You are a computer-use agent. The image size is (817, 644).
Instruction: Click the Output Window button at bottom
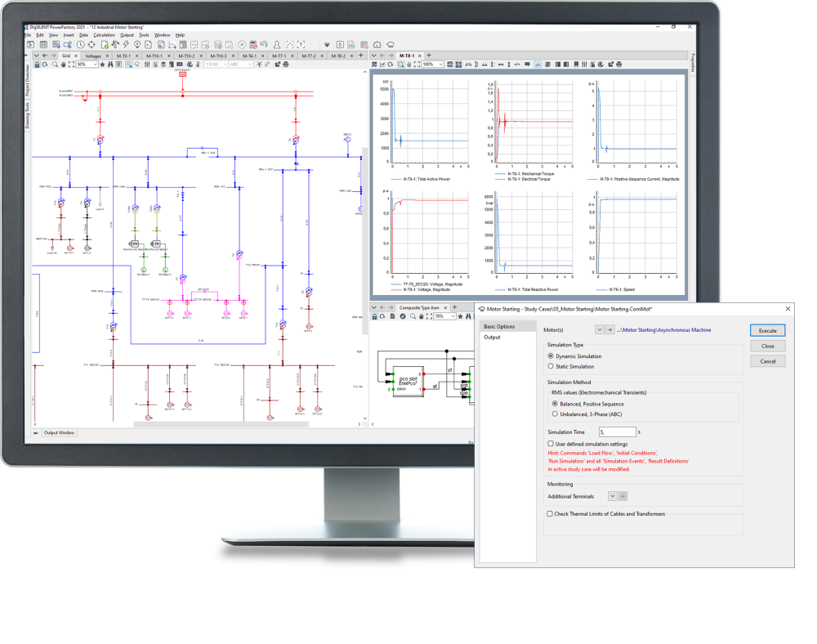point(59,433)
